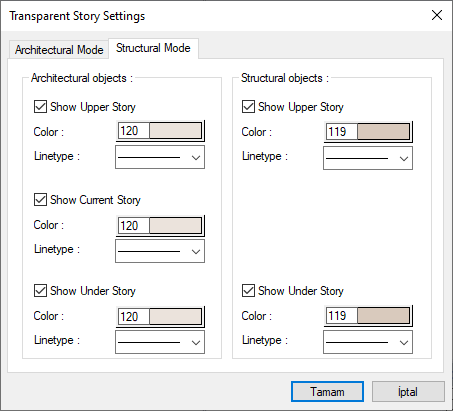Viewport: 453px width, 411px height.
Task: Pick color swatch for architectural current story
Action: click(x=175, y=225)
